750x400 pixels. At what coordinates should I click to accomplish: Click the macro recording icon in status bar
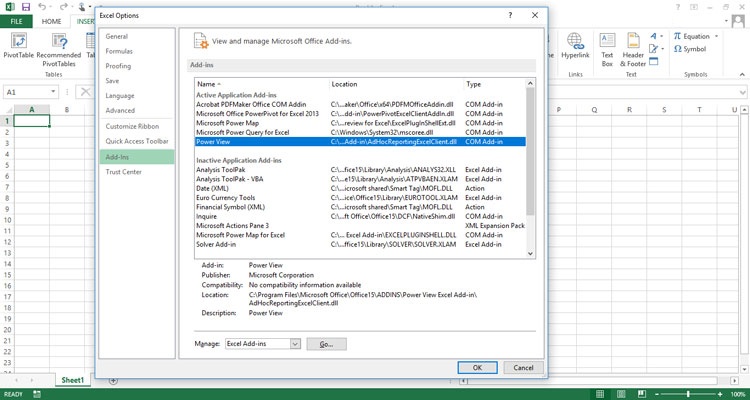tap(37, 394)
